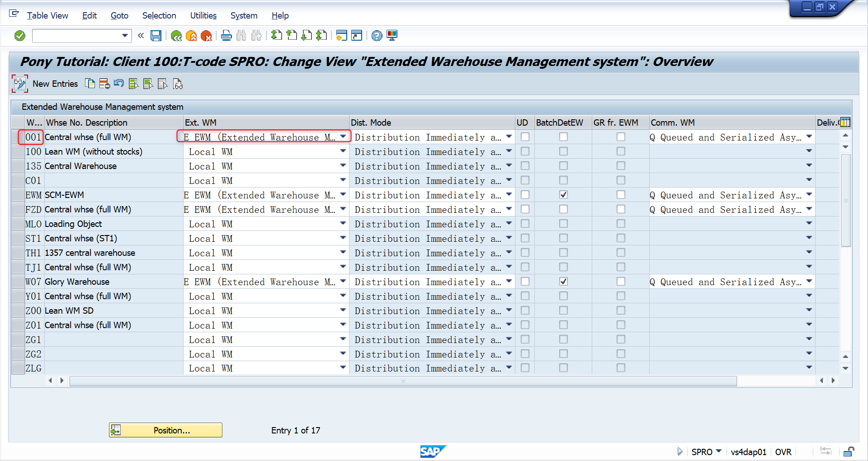Open Print via the printer icon
Image resolution: width=868 pixels, height=461 pixels.
click(226, 36)
